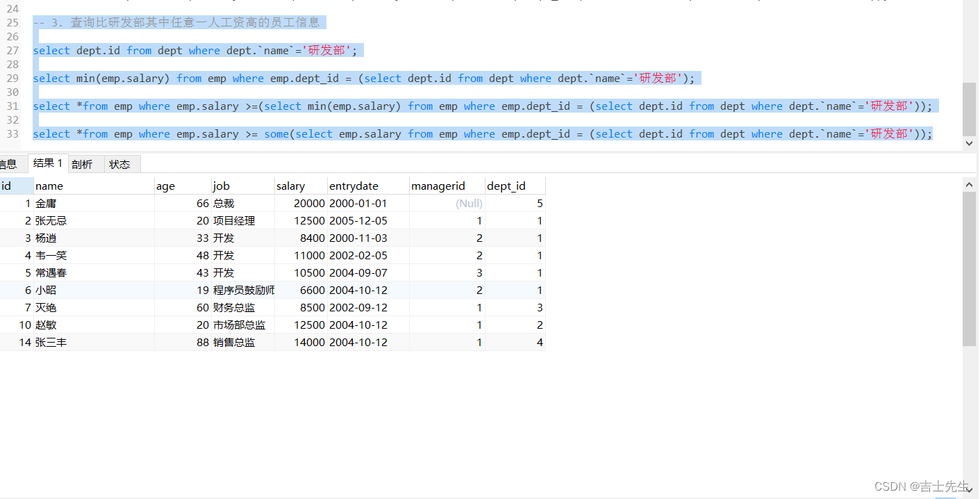Image resolution: width=980 pixels, height=499 pixels.
Task: Click the entrydate cell 2002-02-05
Action: tap(367, 256)
